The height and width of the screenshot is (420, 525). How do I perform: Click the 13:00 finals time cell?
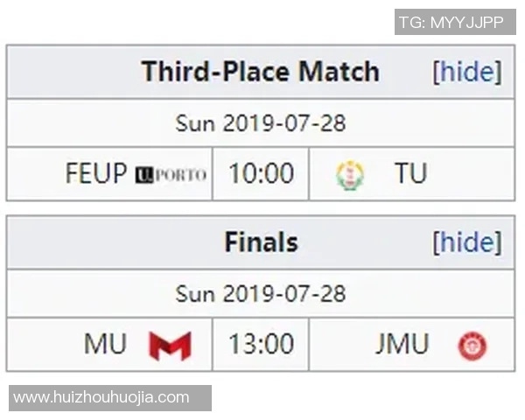tap(261, 345)
